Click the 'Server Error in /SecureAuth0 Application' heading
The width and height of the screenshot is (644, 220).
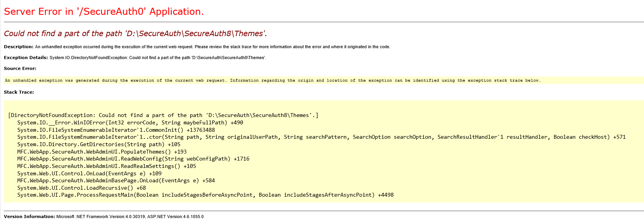pyautogui.click(x=104, y=12)
